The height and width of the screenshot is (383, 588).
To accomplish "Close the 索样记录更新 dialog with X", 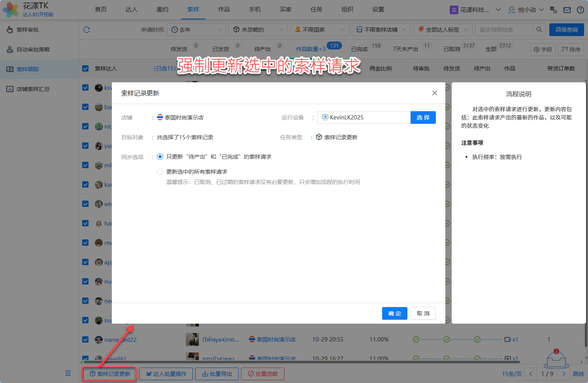I will click(434, 93).
